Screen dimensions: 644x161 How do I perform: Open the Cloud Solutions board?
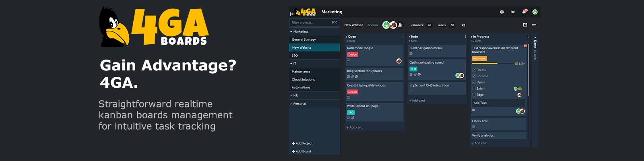coord(303,80)
